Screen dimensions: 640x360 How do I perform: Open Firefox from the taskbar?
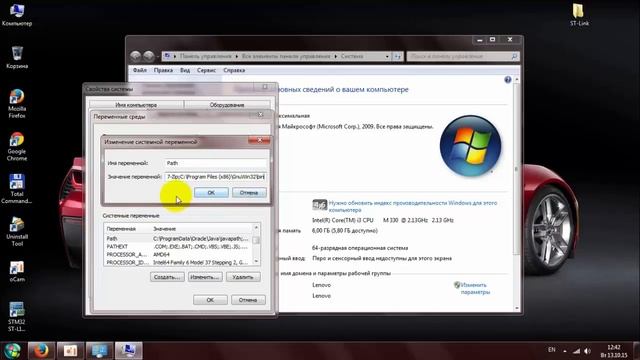point(41,351)
